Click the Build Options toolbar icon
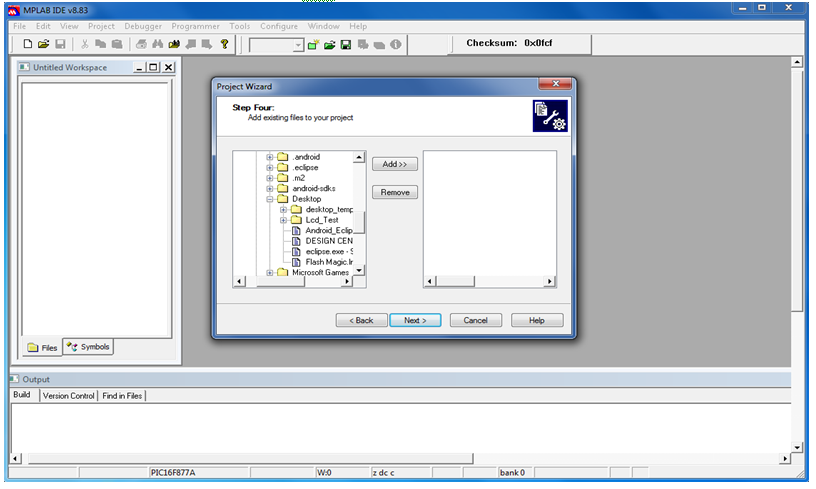The height and width of the screenshot is (489, 816). click(x=363, y=45)
